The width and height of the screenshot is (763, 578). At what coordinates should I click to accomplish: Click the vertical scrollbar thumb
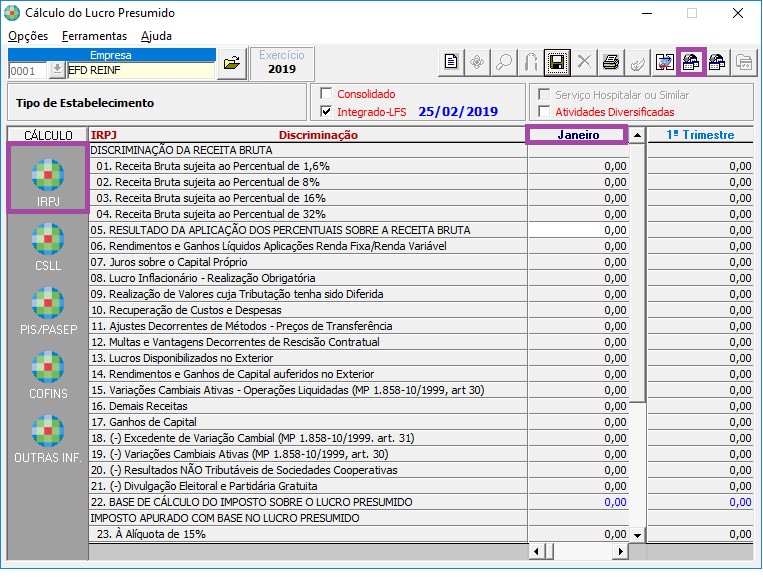click(637, 272)
